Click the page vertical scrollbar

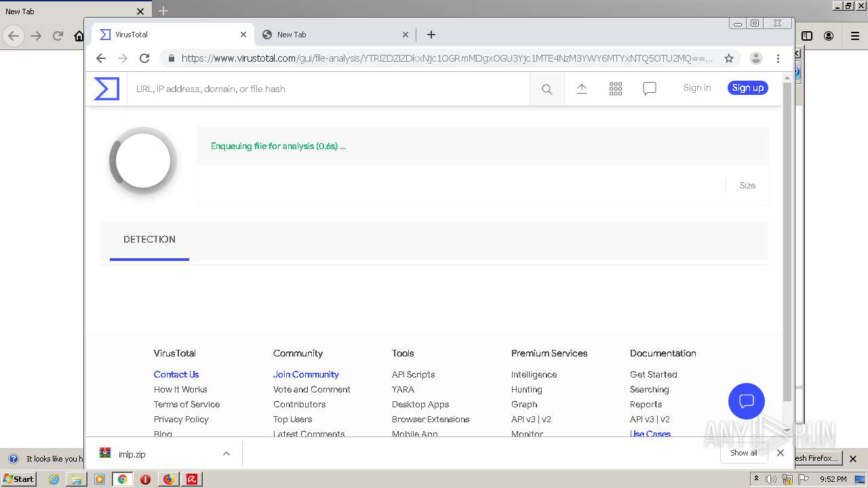coord(787,241)
